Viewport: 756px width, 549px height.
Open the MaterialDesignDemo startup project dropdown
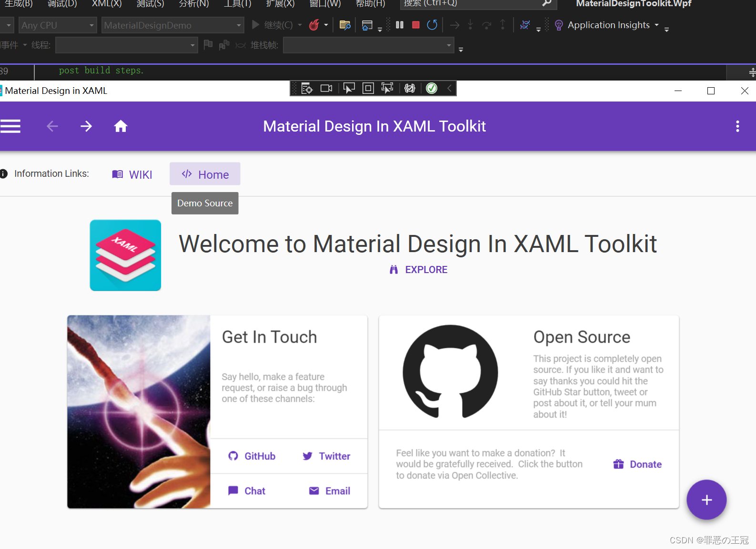click(172, 25)
